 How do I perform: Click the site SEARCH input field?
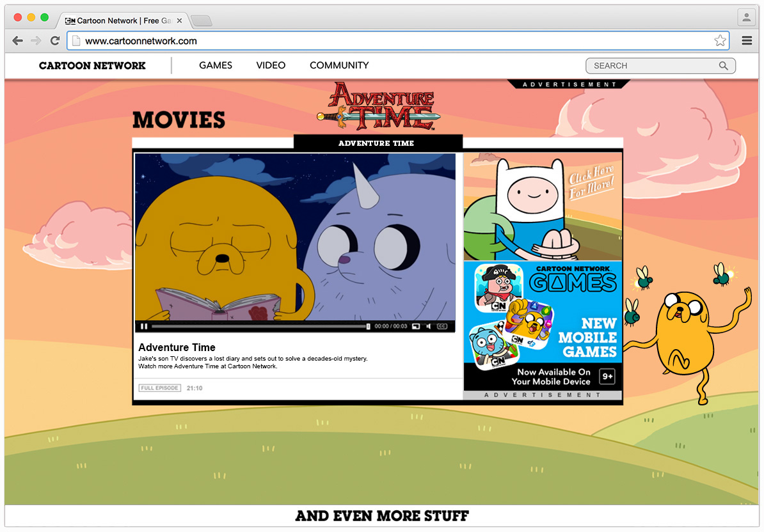coord(660,66)
